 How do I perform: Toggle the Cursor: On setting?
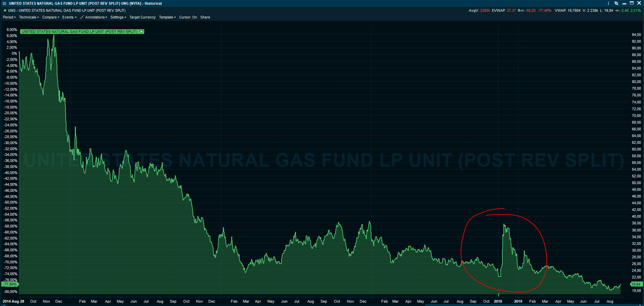[x=188, y=17]
